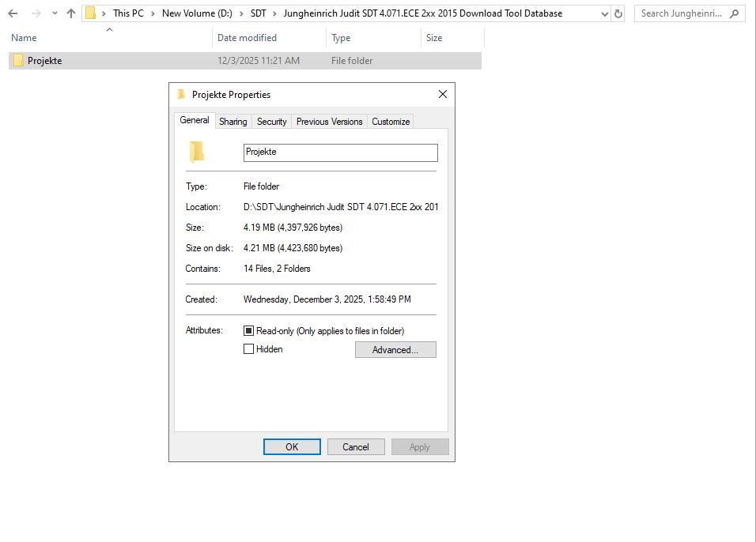Select the Projekte folder row icon

18,61
